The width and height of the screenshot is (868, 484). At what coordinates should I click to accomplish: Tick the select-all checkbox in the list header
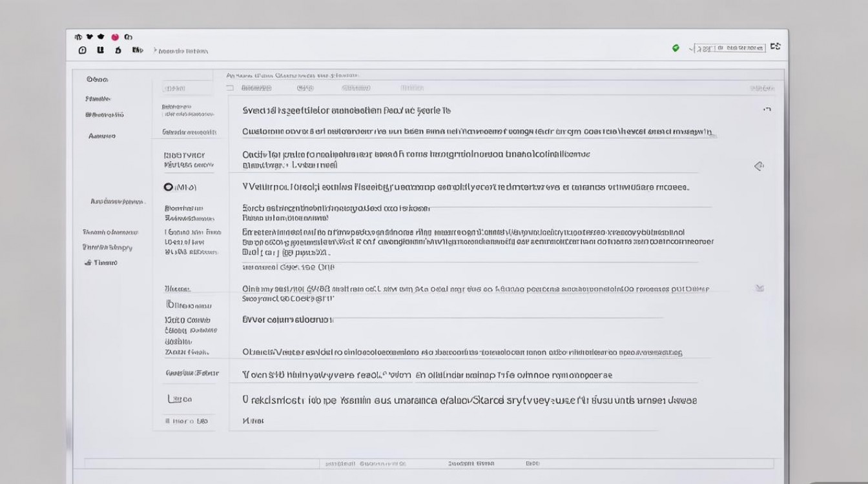point(230,88)
